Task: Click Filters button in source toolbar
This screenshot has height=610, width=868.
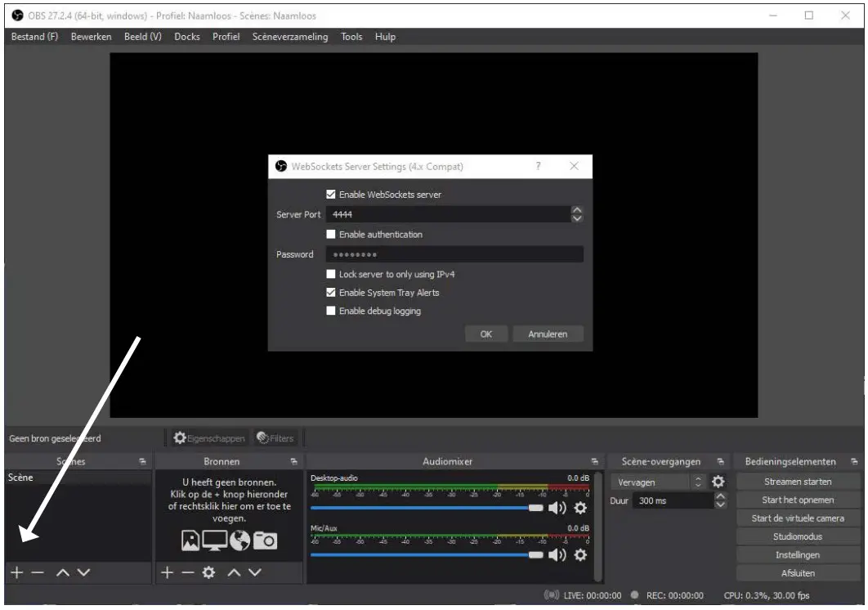Action: click(x=275, y=438)
